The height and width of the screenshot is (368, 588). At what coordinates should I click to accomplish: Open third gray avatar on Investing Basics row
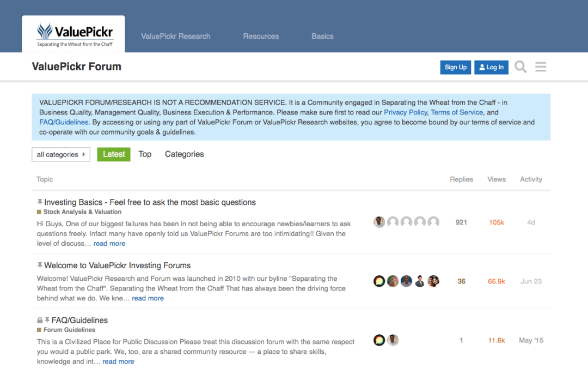click(406, 222)
